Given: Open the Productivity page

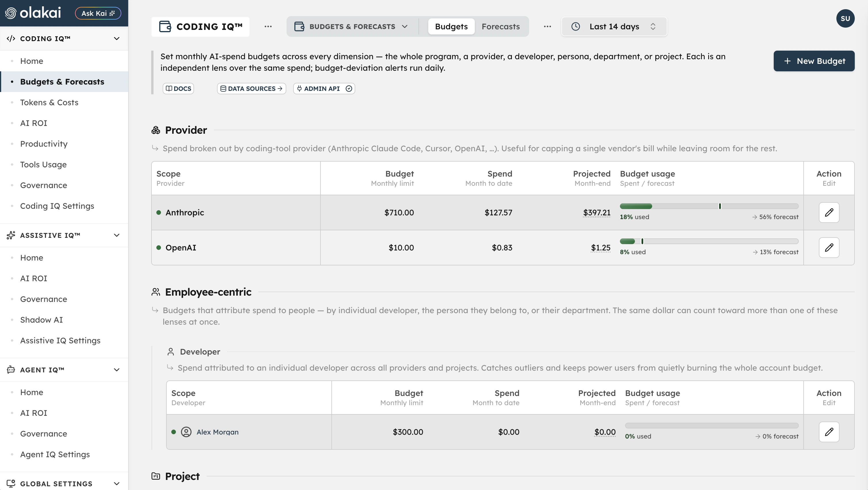Looking at the screenshot, I should click(x=44, y=144).
